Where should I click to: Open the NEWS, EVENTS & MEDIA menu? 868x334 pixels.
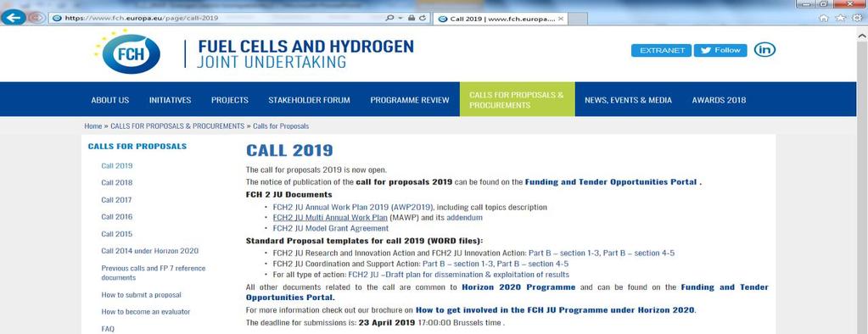point(629,100)
